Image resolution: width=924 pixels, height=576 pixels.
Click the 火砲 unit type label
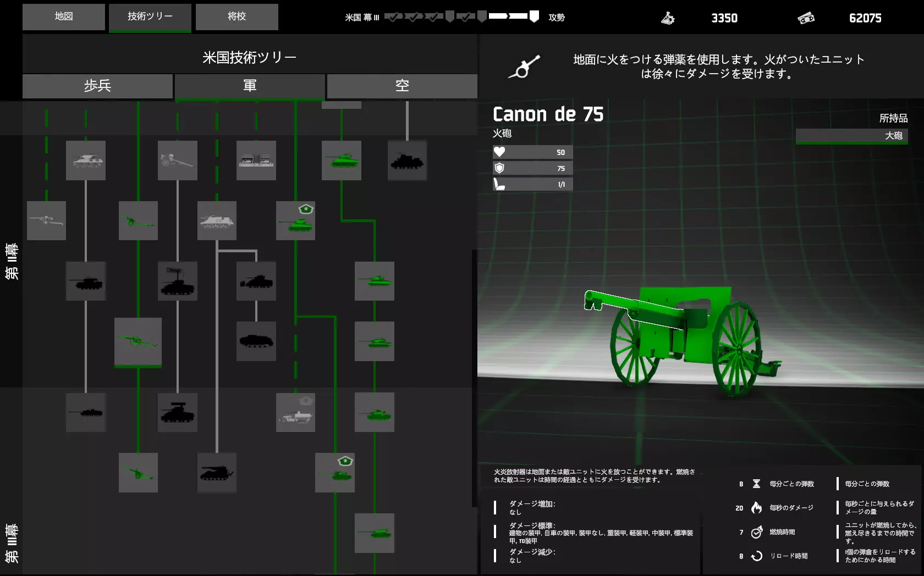coord(502,133)
